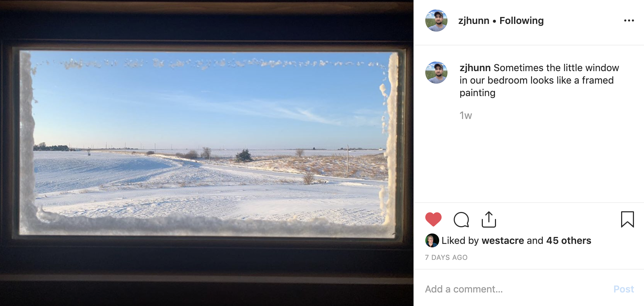This screenshot has width=644, height=306.
Task: Click the Following button next to zjhunn
Action: click(x=521, y=21)
